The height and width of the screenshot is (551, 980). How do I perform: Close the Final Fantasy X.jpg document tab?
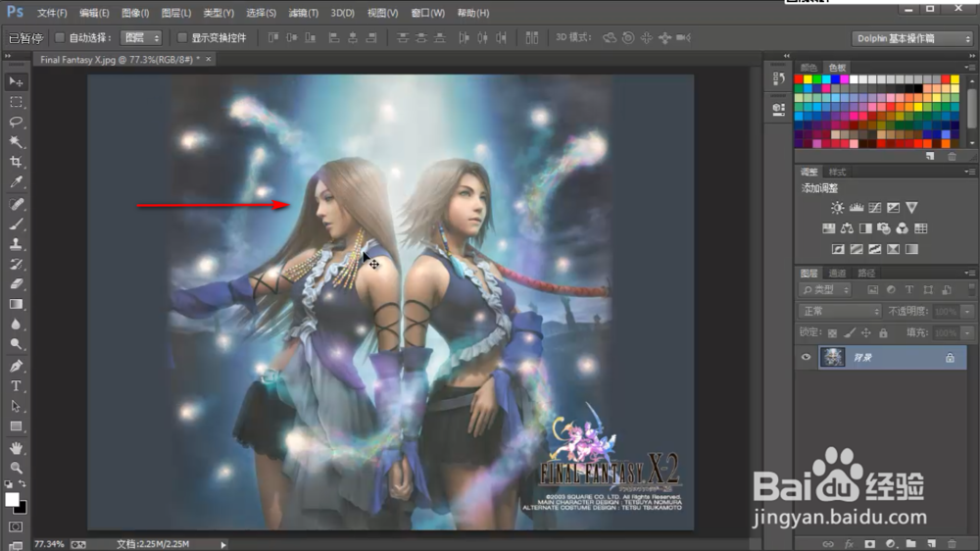click(x=208, y=60)
